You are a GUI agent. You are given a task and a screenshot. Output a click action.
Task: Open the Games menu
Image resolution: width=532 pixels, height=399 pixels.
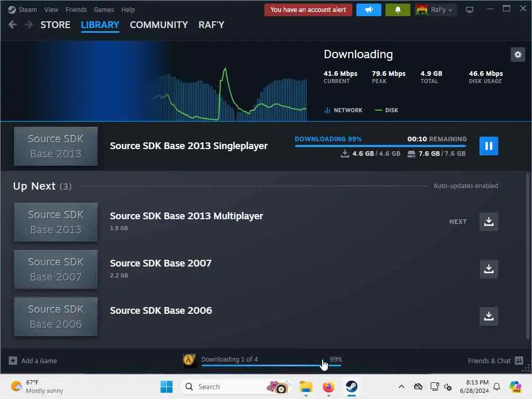[x=104, y=9]
